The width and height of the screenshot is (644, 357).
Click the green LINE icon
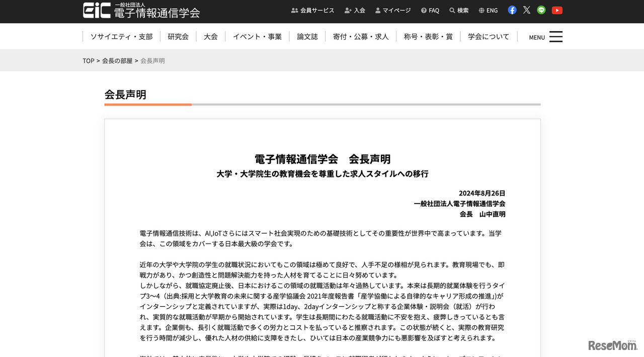click(541, 10)
